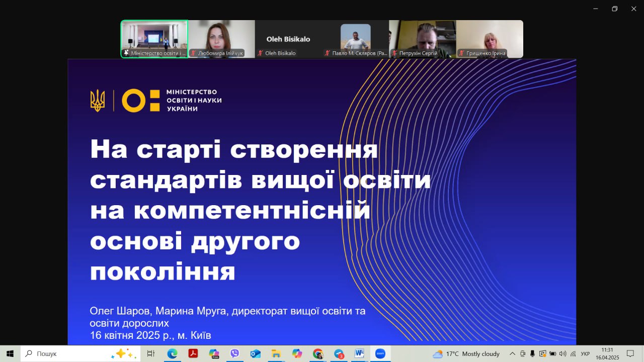Open the Windows Start menu

pyautogui.click(x=10, y=353)
